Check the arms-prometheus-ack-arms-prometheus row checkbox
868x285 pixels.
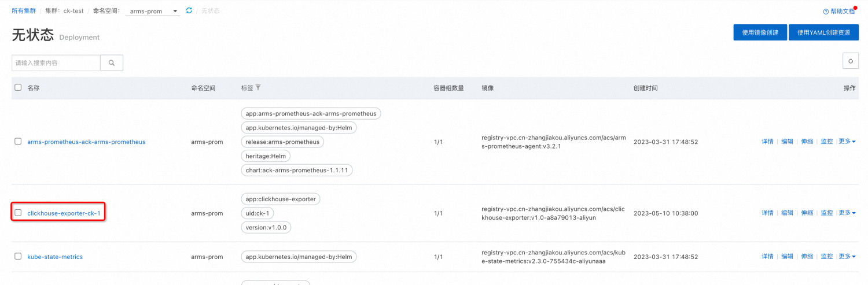[x=18, y=141]
